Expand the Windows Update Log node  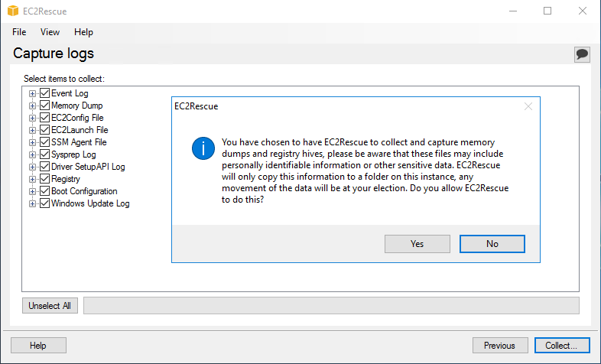coord(33,204)
